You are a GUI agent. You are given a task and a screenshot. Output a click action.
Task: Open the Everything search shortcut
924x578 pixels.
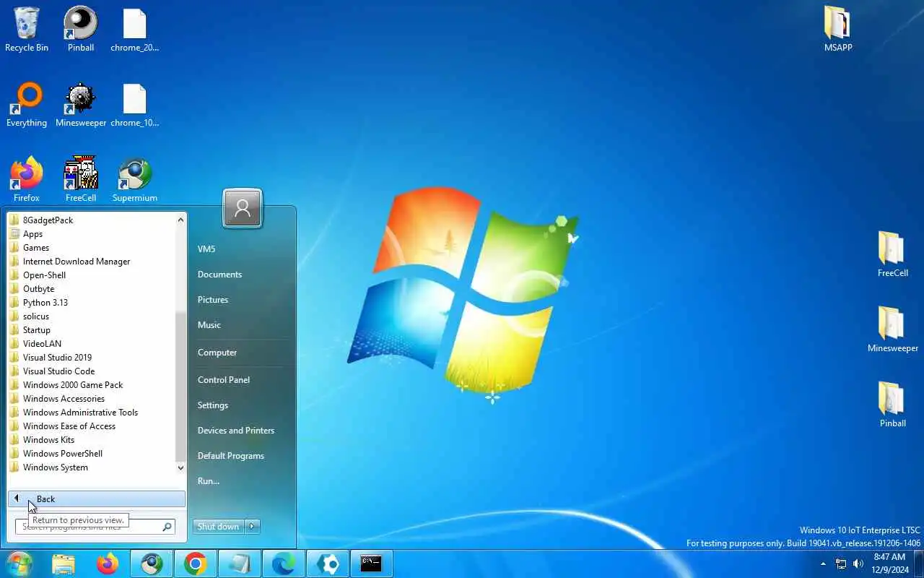[27, 105]
